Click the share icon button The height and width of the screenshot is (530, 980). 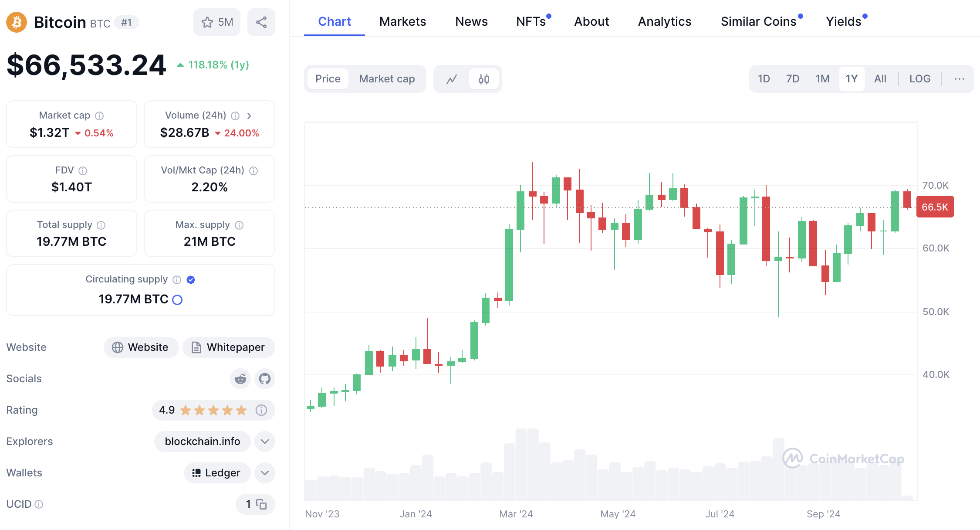click(x=261, y=22)
